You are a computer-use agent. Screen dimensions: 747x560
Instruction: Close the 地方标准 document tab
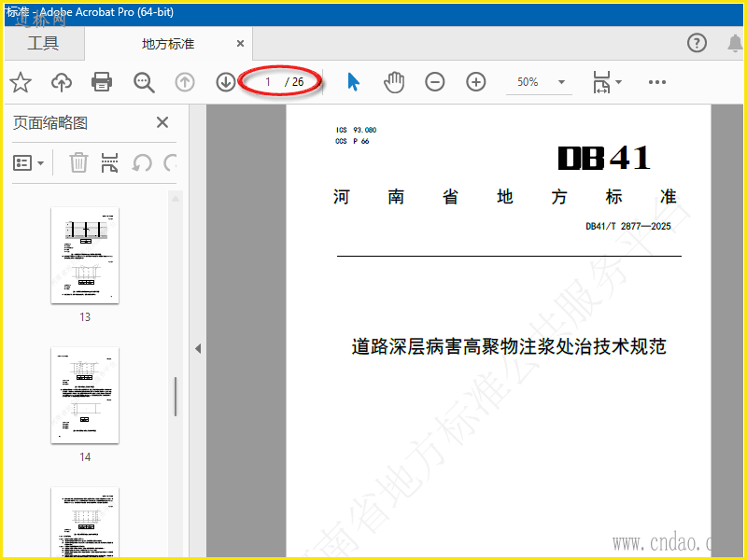(x=241, y=44)
